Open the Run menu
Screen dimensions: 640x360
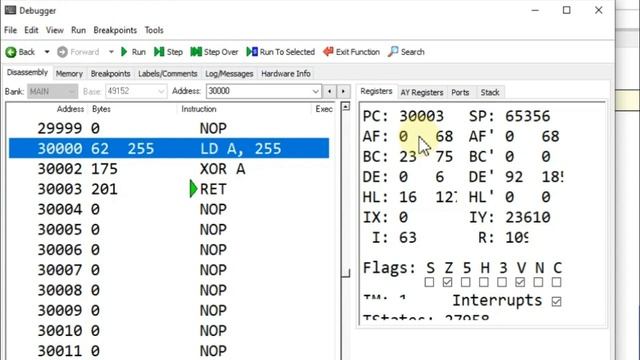(x=78, y=30)
